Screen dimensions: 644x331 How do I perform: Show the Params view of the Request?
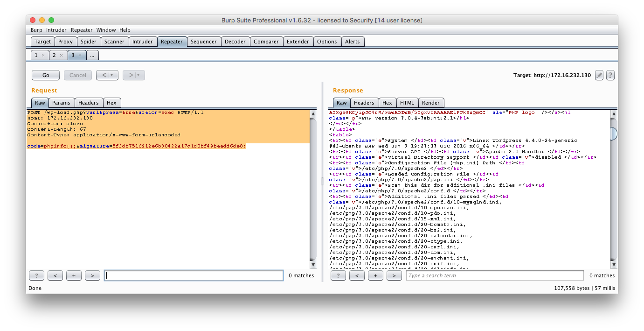pyautogui.click(x=61, y=103)
